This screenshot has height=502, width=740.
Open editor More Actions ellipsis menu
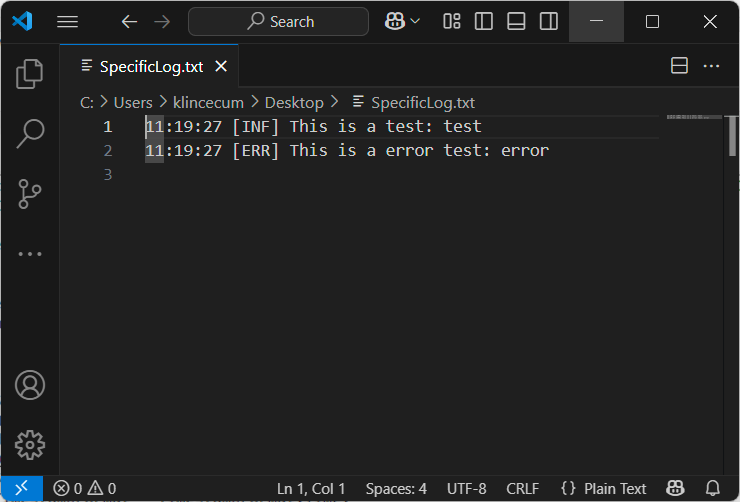coord(712,66)
